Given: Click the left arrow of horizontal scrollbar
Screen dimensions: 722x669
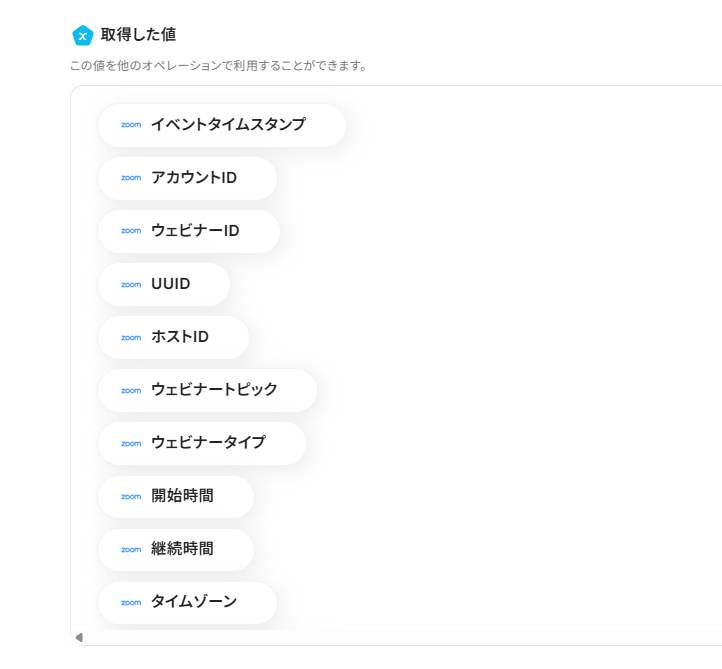Looking at the screenshot, I should [79, 638].
